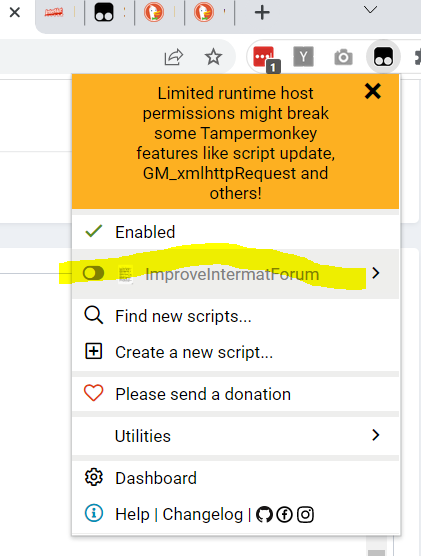Image resolution: width=421 pixels, height=556 pixels.
Task: Toggle the ImproveIntermatForum script switch
Action: 94,273
